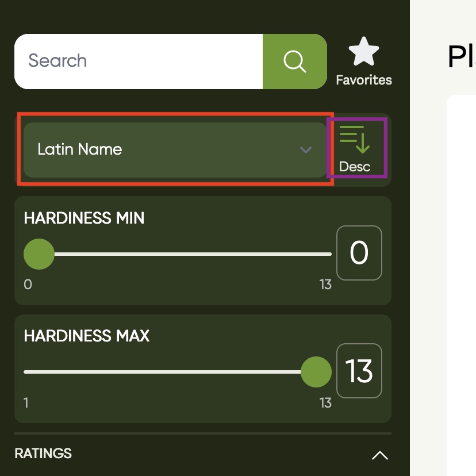Click the RATINGS section header
Image resolution: width=476 pixels, height=476 pixels.
point(43,453)
